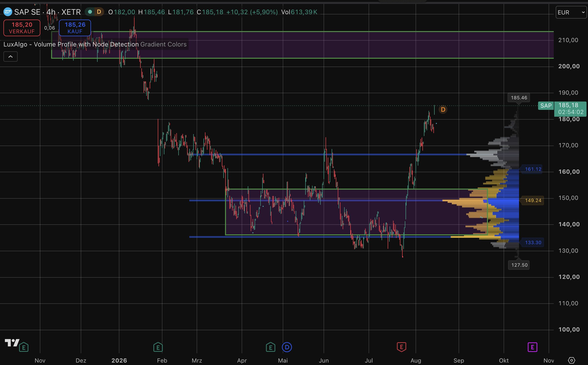Click the Mrz label on the time axis
This screenshot has height=365, width=588.
[197, 361]
